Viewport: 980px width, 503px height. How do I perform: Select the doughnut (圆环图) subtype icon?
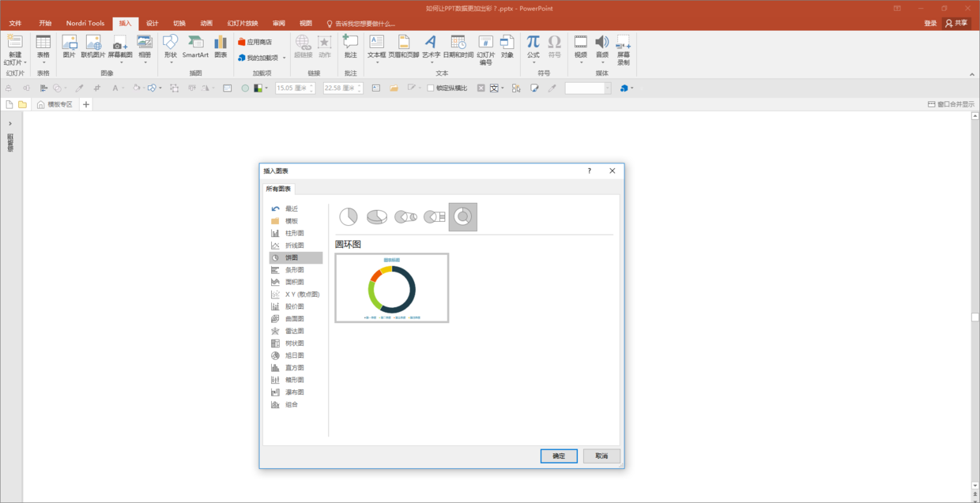pyautogui.click(x=463, y=217)
